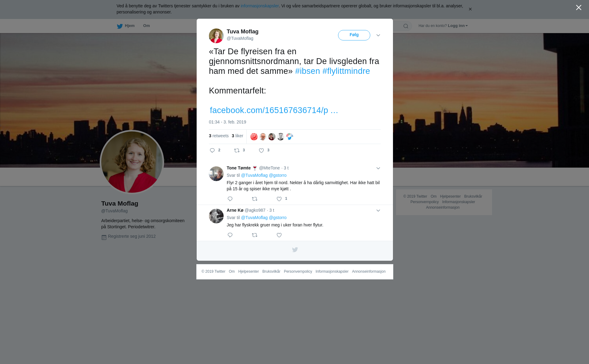The height and width of the screenshot is (364, 589).
Task: Open the #flylittmindre hashtag link
Action: point(346,71)
